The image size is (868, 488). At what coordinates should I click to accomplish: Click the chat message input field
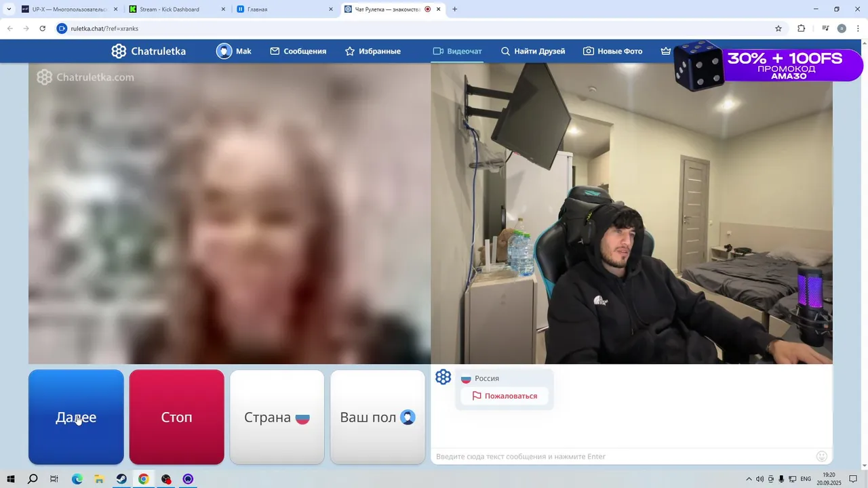pyautogui.click(x=623, y=456)
